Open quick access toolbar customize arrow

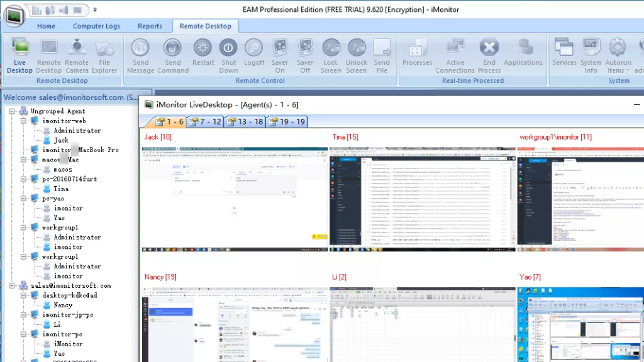pyautogui.click(x=95, y=9)
